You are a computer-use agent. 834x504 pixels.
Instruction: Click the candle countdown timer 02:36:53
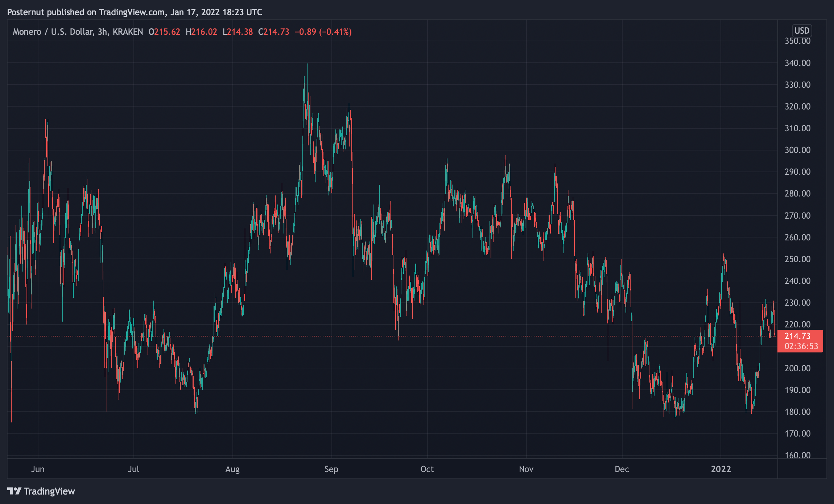pos(801,346)
